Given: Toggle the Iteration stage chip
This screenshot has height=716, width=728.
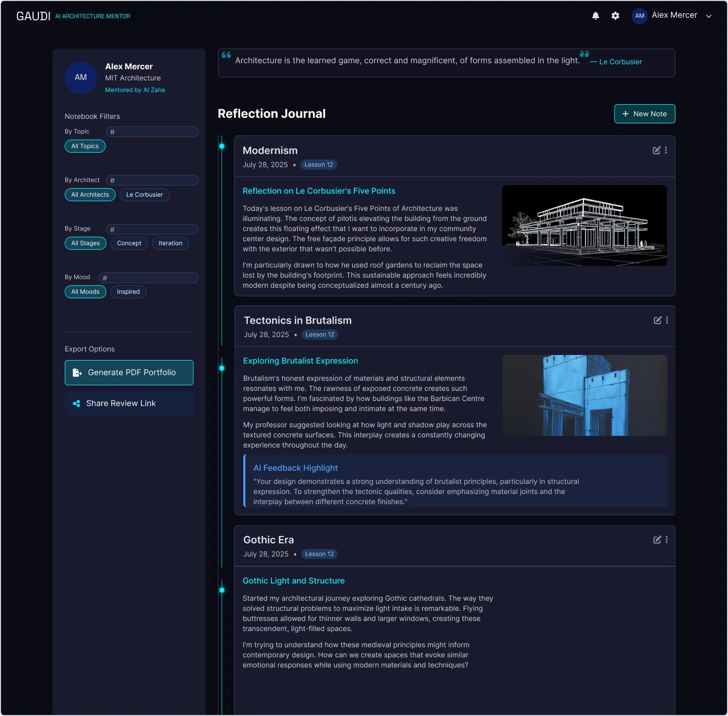Looking at the screenshot, I should [x=170, y=243].
